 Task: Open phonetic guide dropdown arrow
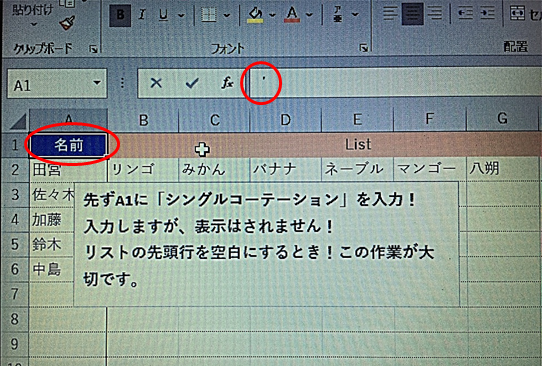tap(355, 15)
